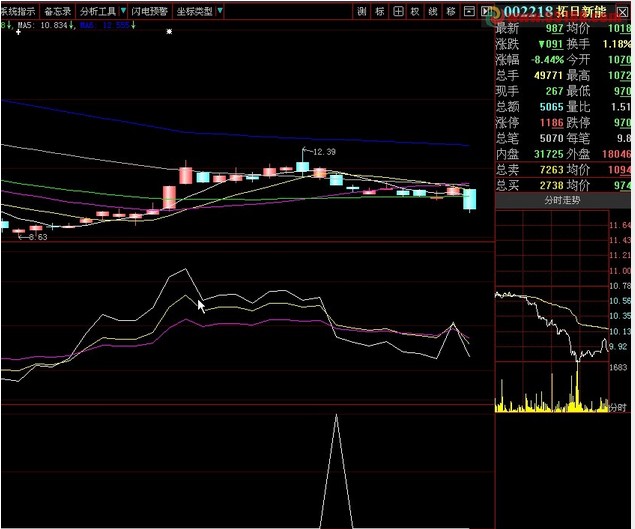Click the 权 rights adjustment icon
Viewport: 635px width, 529px height.
click(416, 11)
